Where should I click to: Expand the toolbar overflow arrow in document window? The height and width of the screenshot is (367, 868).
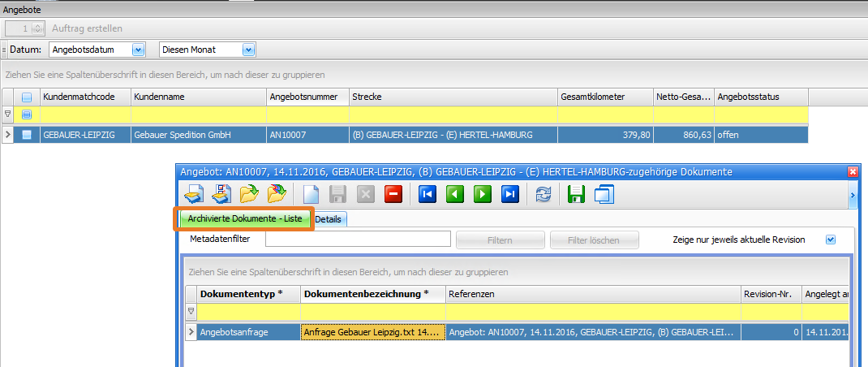[853, 195]
